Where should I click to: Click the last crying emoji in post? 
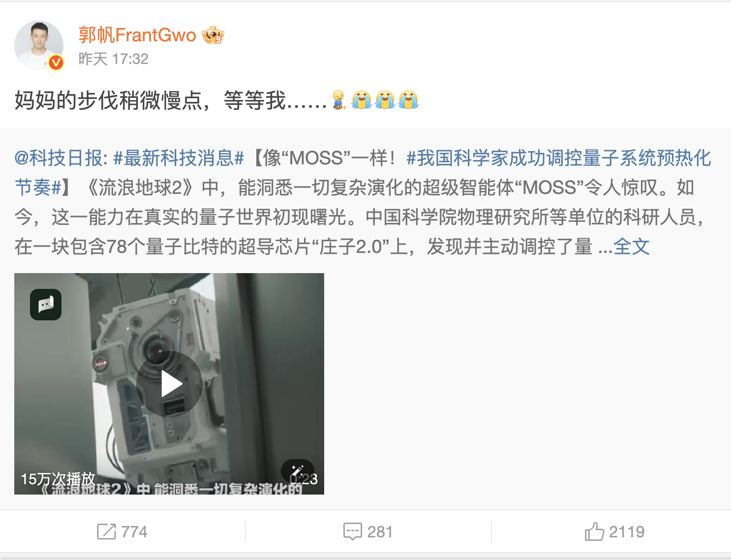pos(408,100)
